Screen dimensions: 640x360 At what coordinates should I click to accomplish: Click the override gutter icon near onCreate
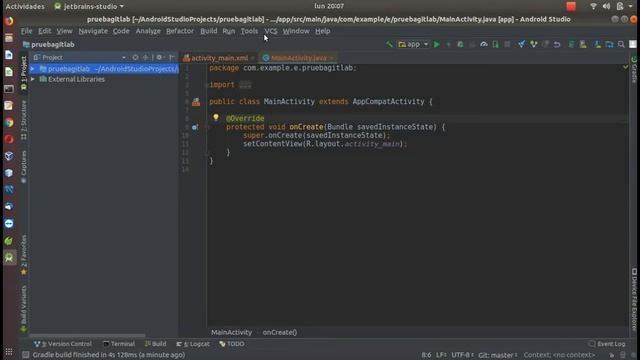[195, 127]
